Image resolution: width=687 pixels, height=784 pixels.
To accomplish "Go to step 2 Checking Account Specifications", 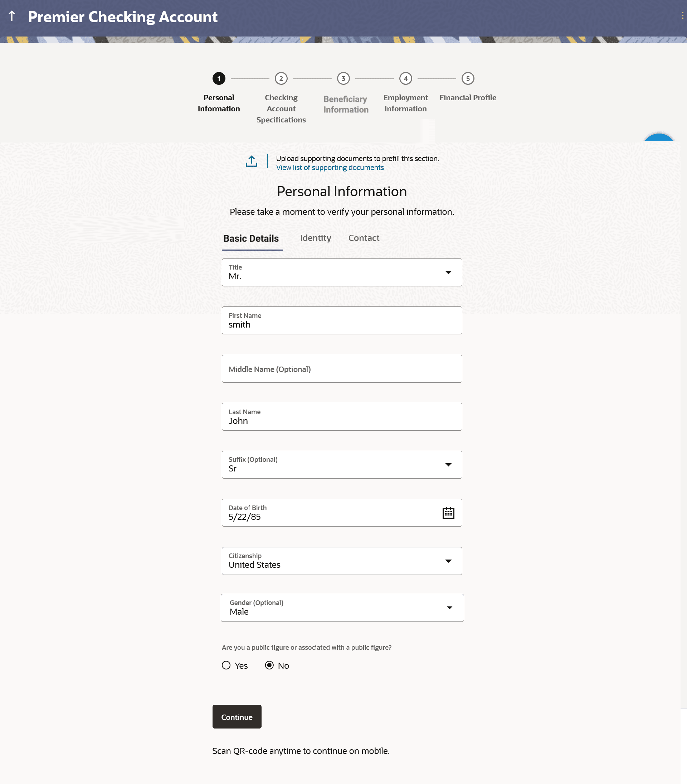I will tap(281, 79).
